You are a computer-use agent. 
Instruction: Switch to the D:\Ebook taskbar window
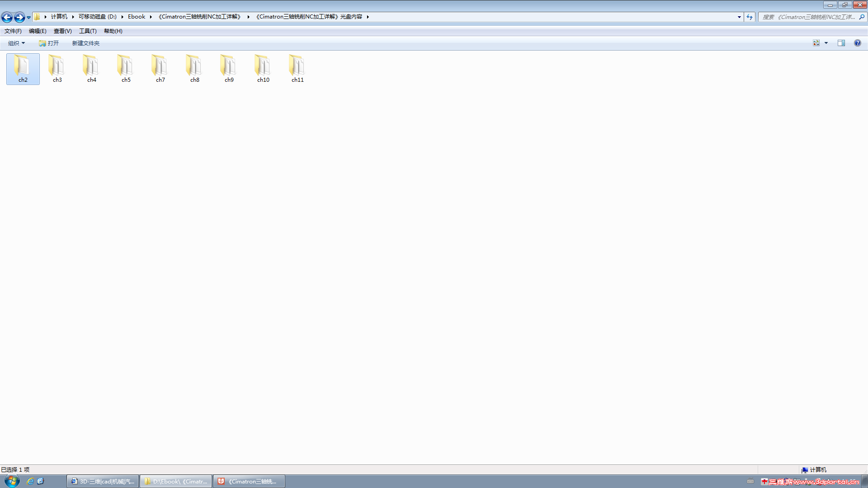coord(176,482)
